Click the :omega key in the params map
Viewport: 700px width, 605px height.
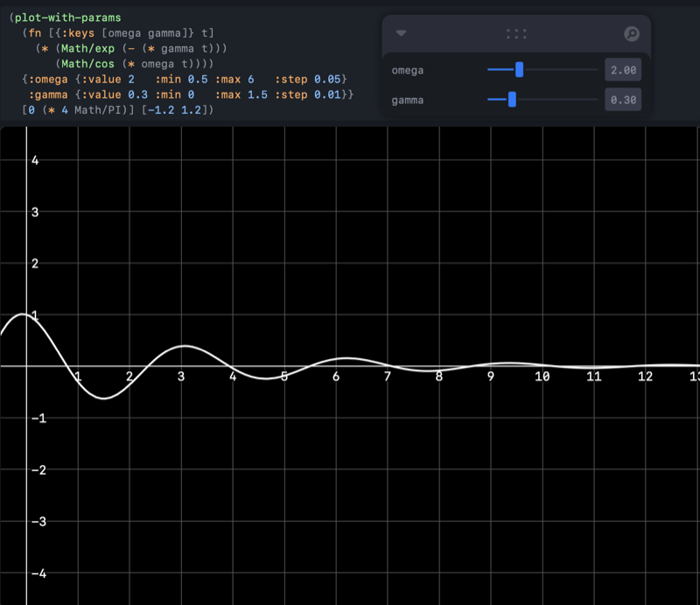pyautogui.click(x=48, y=80)
